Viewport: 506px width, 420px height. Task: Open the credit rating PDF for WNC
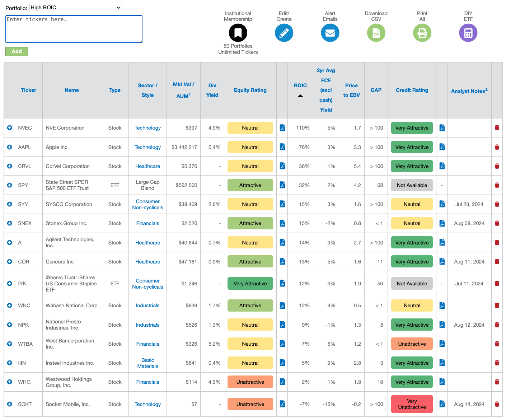442,305
